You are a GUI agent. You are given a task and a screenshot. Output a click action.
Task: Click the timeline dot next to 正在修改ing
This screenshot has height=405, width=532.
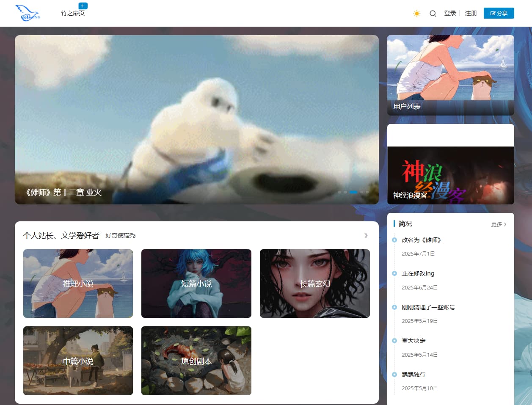point(394,274)
